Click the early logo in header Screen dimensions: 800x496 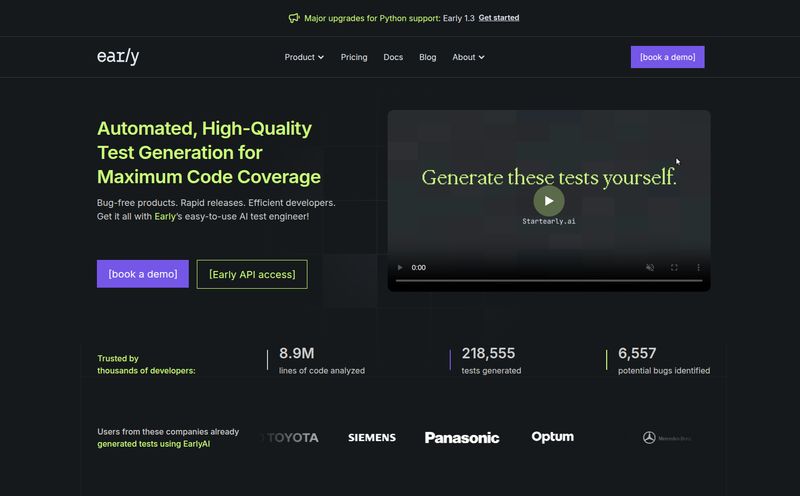tap(118, 57)
